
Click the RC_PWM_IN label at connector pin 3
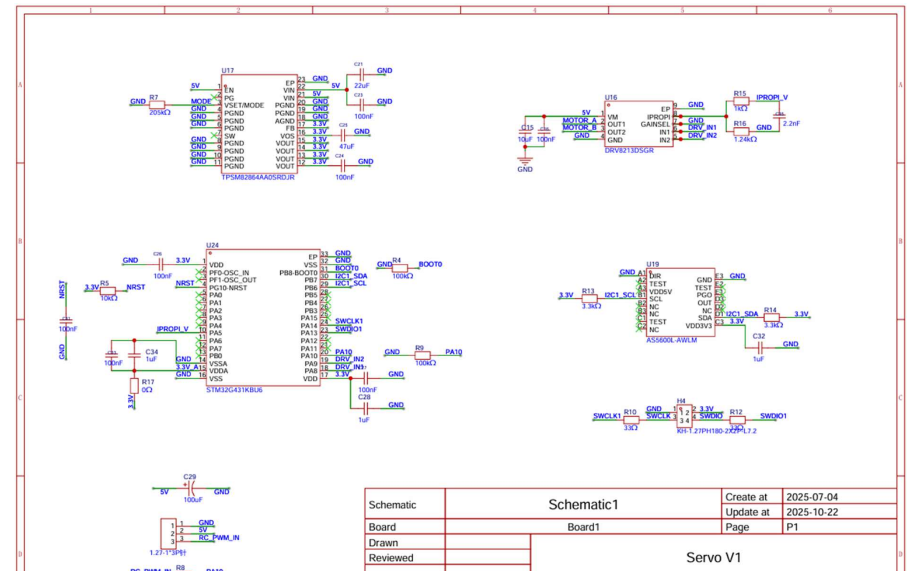point(219,538)
